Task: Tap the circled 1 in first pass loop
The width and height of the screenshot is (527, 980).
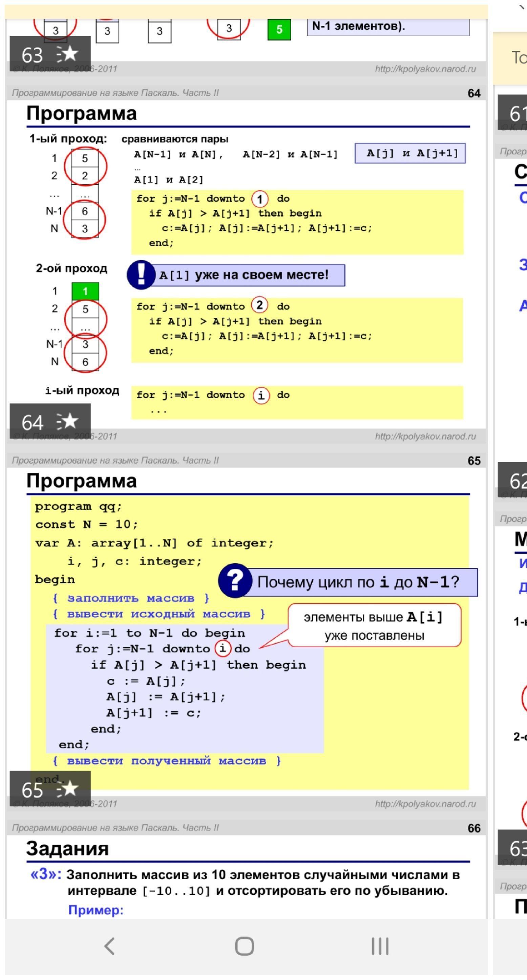Action: [x=260, y=199]
